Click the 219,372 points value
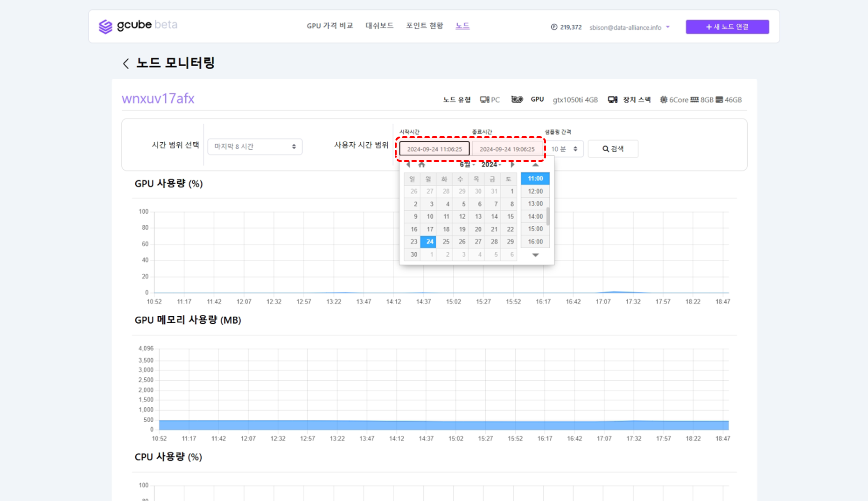 click(x=571, y=28)
